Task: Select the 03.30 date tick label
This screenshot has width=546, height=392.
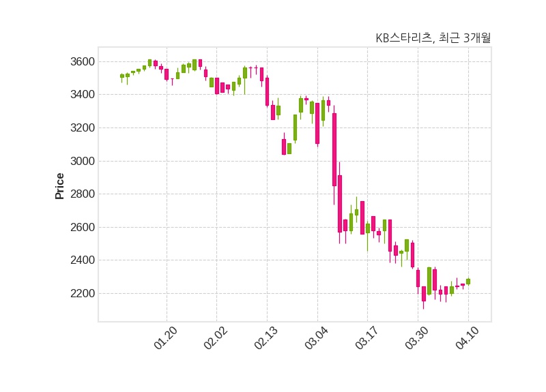Action: 416,338
